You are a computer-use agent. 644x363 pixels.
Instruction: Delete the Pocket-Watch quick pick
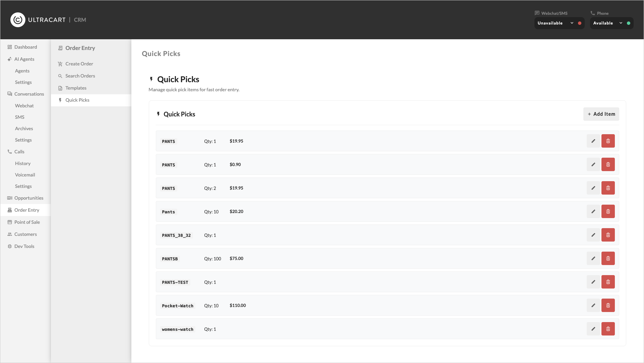tap(608, 305)
